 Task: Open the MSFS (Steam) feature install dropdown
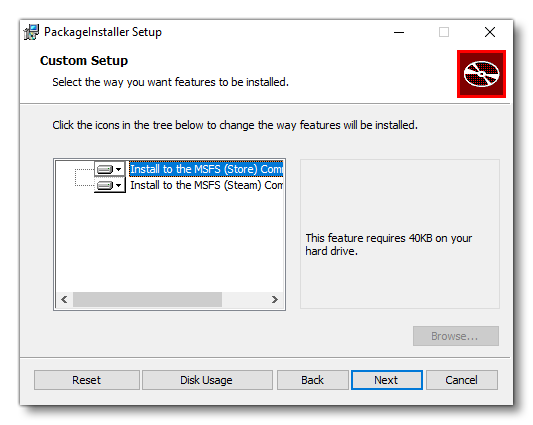[x=109, y=185]
